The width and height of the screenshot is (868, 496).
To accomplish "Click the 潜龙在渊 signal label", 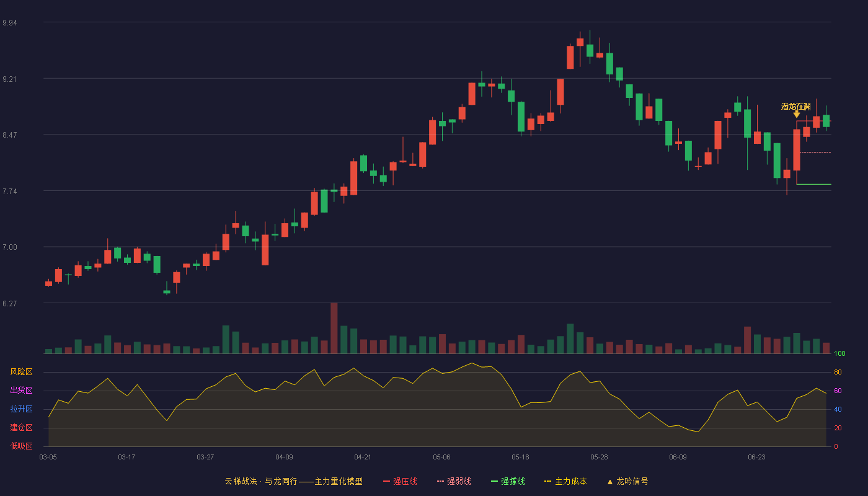I will coord(796,107).
